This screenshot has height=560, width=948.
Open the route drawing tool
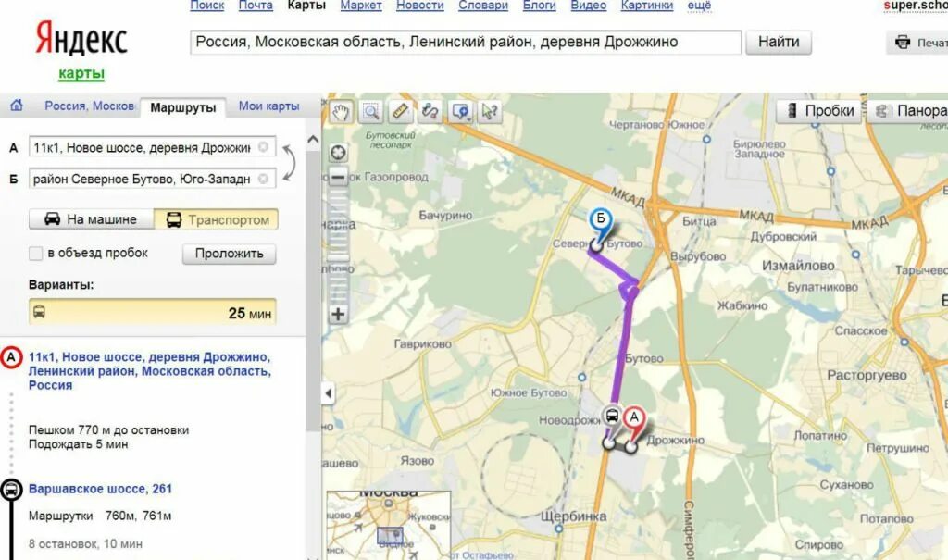(x=430, y=112)
